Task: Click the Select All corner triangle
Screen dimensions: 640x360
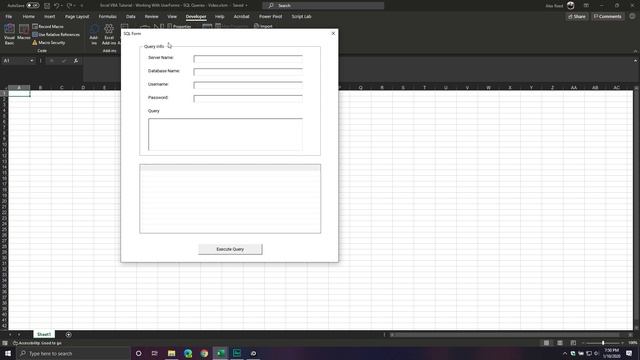Action: coord(4,87)
